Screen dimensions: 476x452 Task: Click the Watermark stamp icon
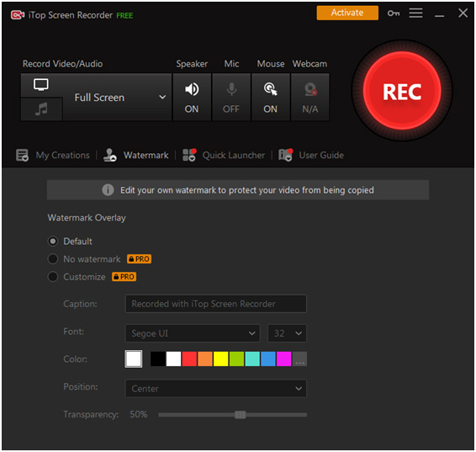pos(110,155)
